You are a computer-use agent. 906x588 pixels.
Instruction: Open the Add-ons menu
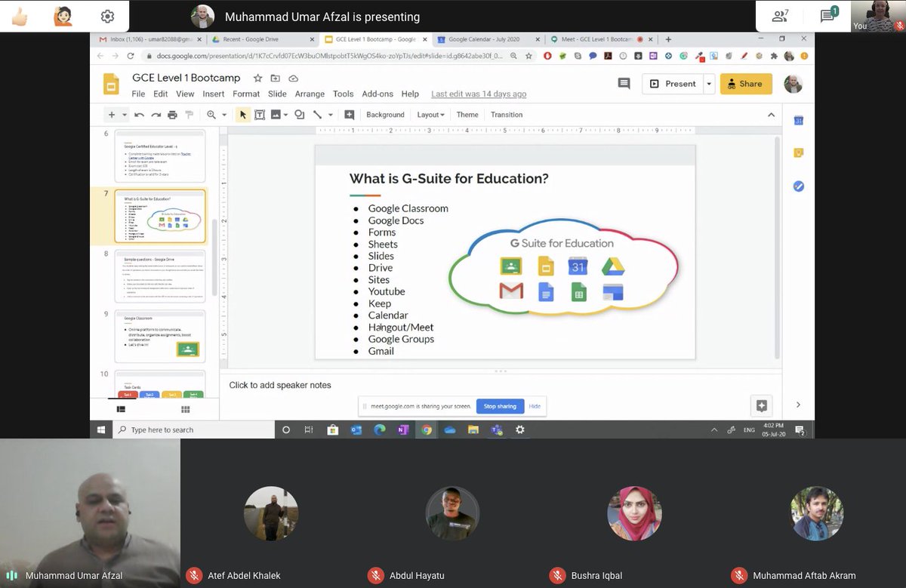pos(377,94)
